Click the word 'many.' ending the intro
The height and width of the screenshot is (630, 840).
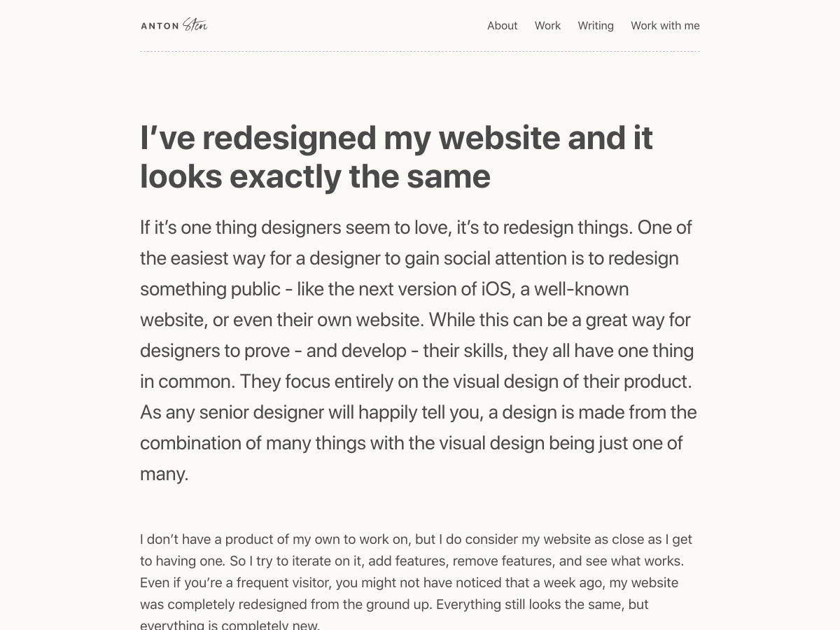[164, 474]
